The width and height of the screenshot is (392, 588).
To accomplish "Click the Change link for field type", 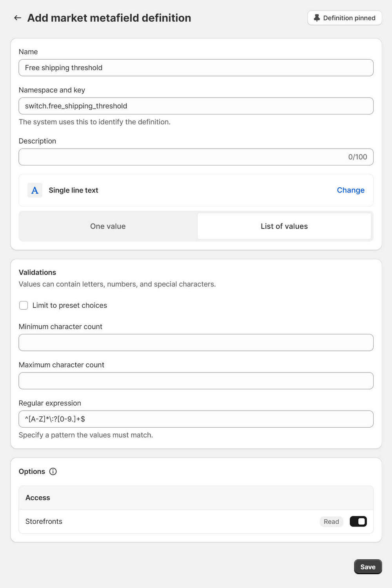I will click(350, 190).
